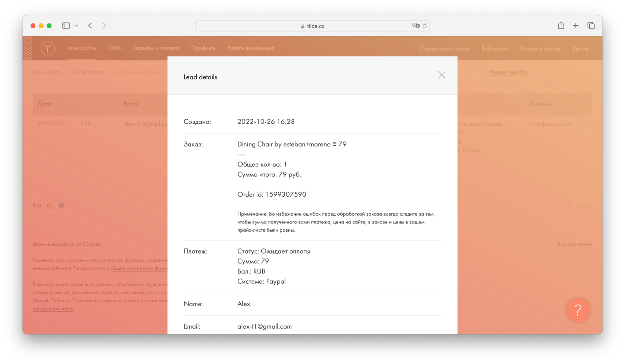Open Тарифы и оплата menu item
The height and width of the screenshot is (364, 625).
(x=156, y=48)
